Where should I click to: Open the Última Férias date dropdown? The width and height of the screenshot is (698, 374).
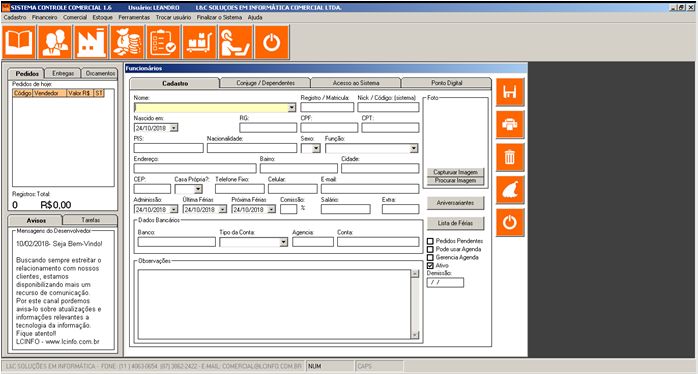[x=223, y=209]
